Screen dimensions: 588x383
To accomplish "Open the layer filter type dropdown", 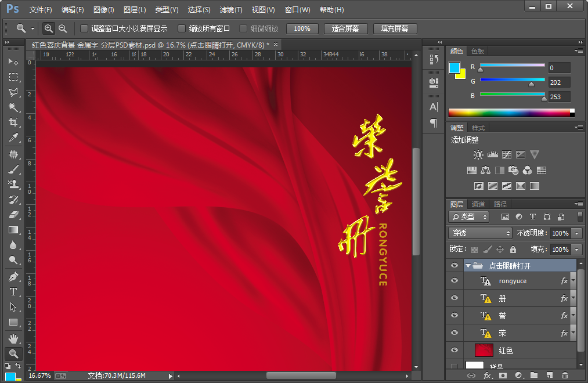I will pos(470,216).
